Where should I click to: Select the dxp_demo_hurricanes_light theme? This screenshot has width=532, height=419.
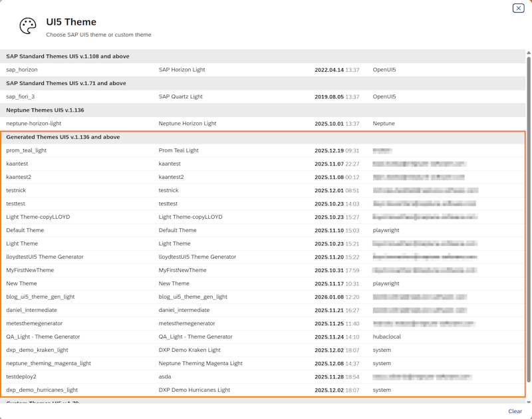(263, 390)
